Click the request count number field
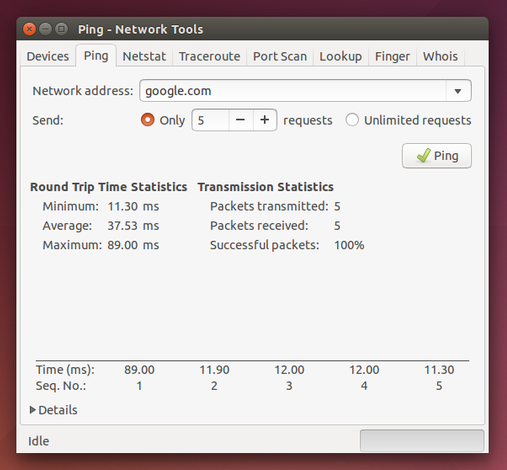Viewport: 507px width, 470px height. click(211, 120)
